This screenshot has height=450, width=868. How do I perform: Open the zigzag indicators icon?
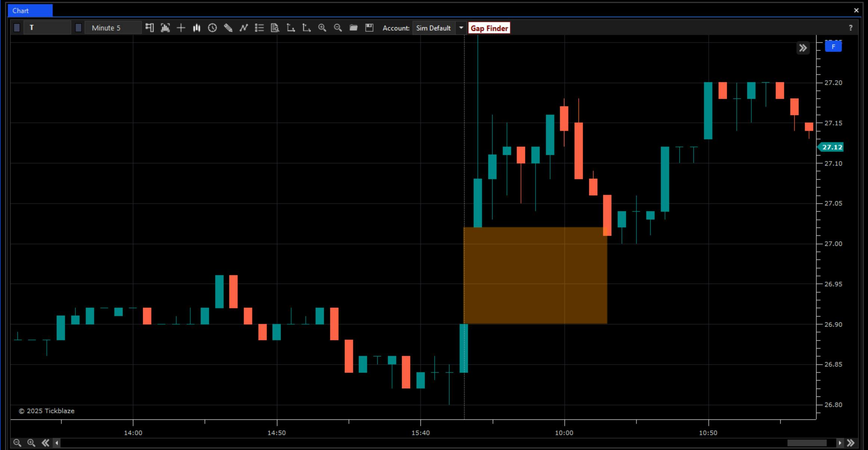(x=244, y=28)
